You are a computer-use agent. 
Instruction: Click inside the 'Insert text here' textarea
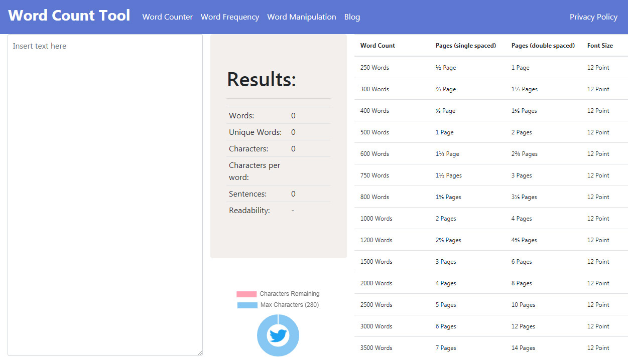105,195
